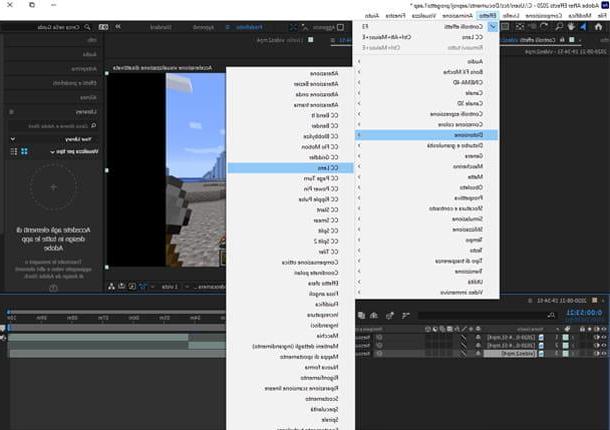Switch to the Livello video2.mp4 tab
This screenshot has width=610, height=430.
coord(279,40)
